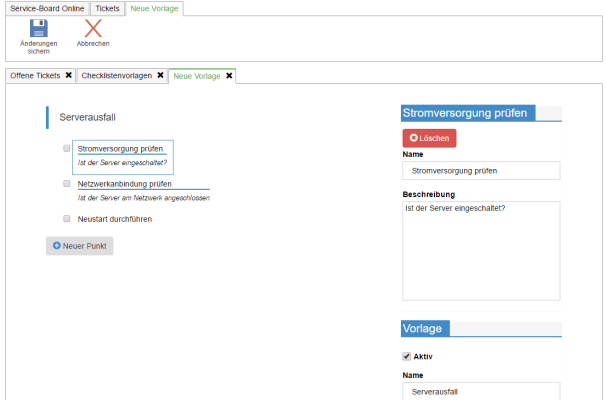Click the Vorlage Name field Serverausfall
The height and width of the screenshot is (400, 606).
point(480,393)
